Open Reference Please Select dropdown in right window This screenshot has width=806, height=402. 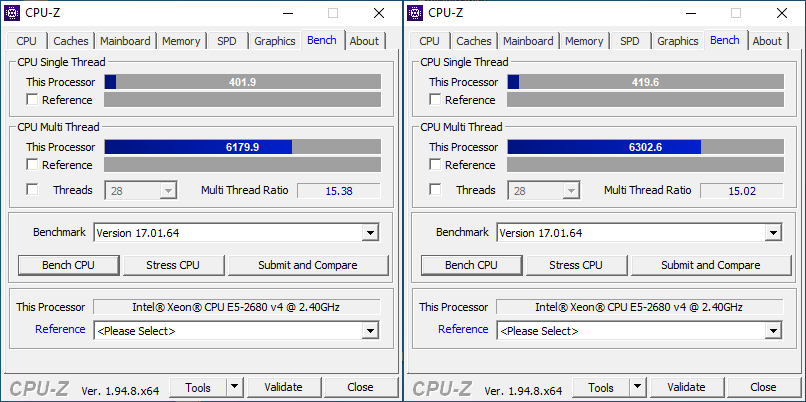tap(773, 331)
